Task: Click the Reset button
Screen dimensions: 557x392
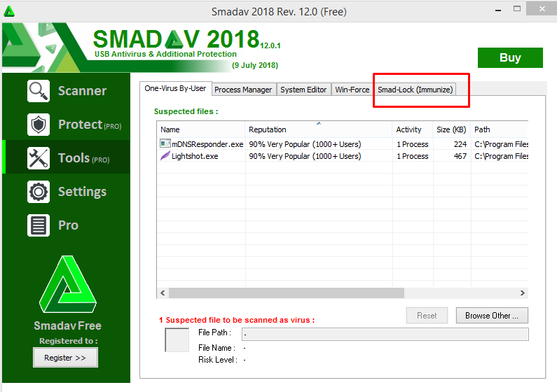Action: click(427, 316)
